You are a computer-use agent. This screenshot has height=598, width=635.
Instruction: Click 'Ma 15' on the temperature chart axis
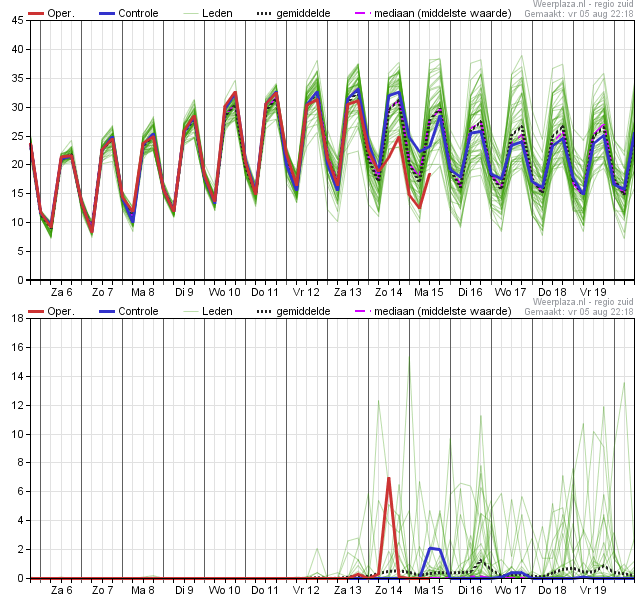point(429,292)
